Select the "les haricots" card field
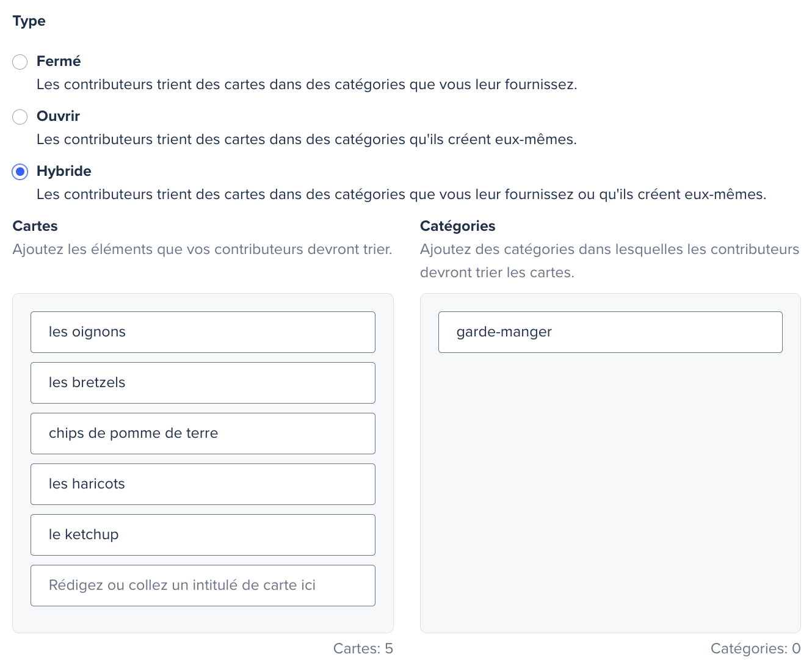 pyautogui.click(x=203, y=484)
